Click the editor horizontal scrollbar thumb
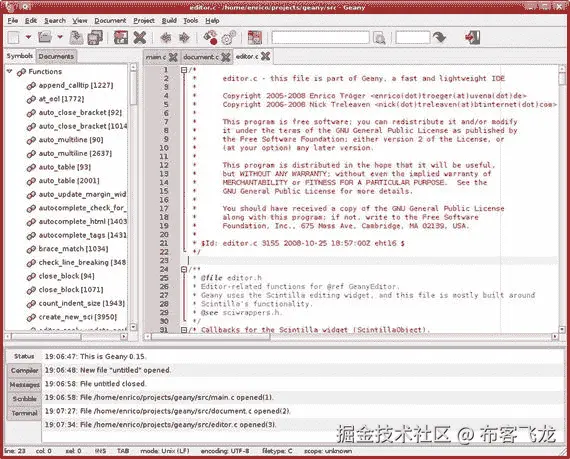The image size is (570, 459). pos(211,337)
